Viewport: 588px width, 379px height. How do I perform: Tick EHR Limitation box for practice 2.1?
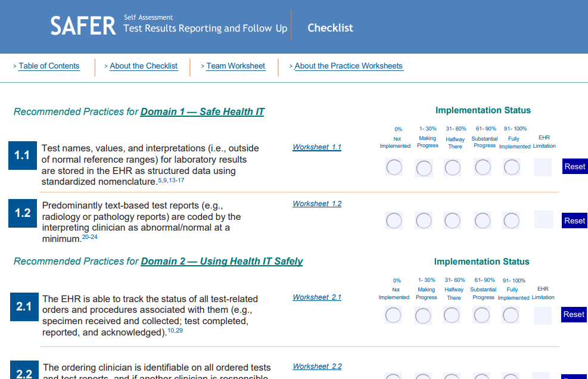[543, 316]
